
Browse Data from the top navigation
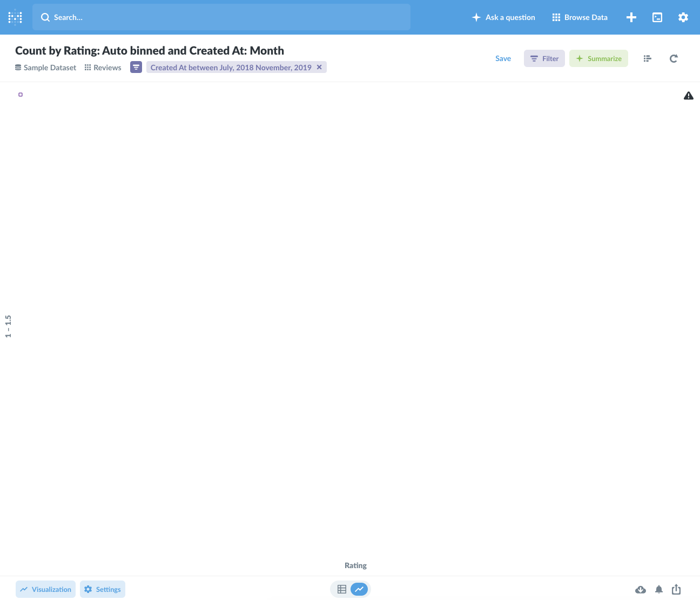(x=579, y=17)
